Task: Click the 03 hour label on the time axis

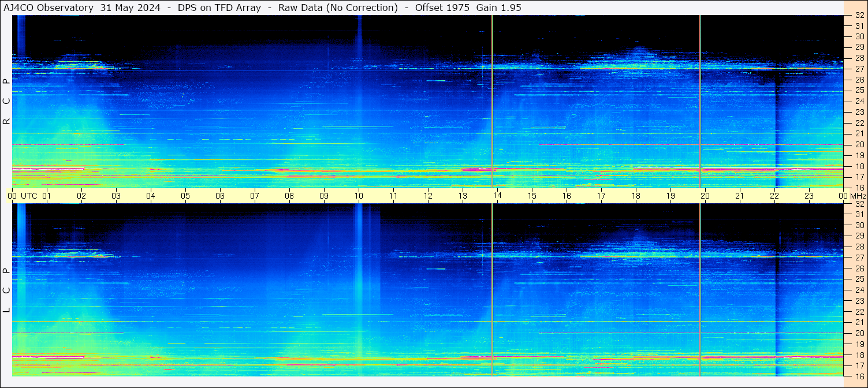Action: 116,196
